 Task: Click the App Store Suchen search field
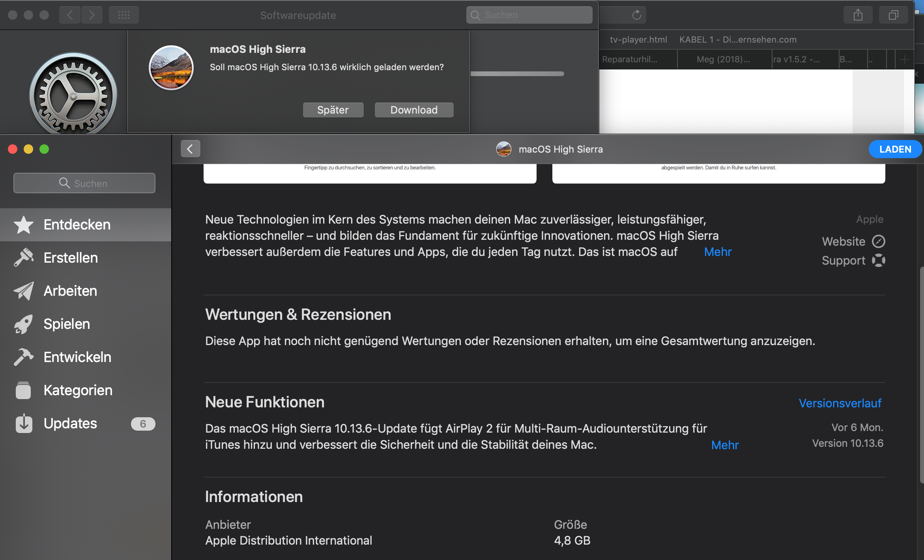pos(84,183)
